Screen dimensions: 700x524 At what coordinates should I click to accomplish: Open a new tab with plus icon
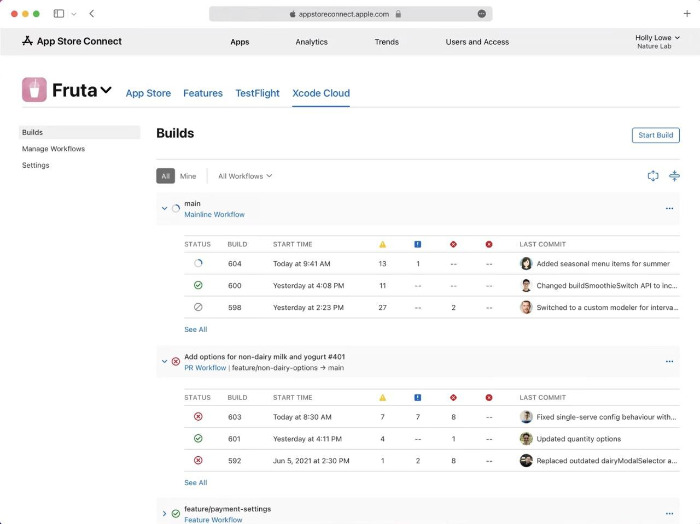(687, 14)
